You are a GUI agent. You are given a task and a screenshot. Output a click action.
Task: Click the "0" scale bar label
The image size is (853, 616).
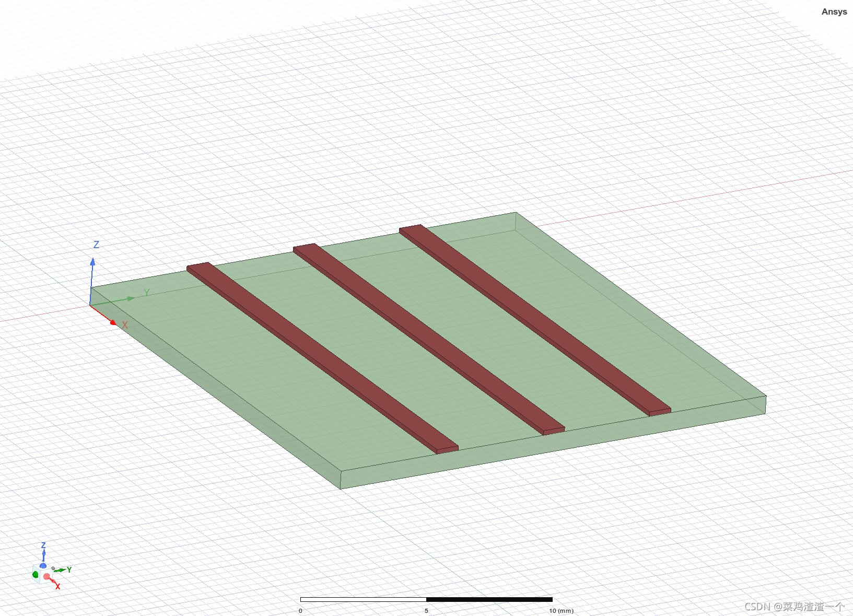(x=300, y=611)
